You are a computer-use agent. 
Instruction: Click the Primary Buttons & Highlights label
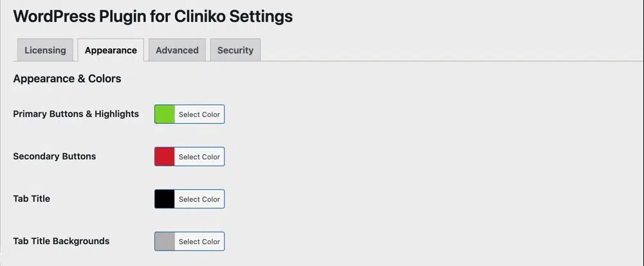[76, 114]
